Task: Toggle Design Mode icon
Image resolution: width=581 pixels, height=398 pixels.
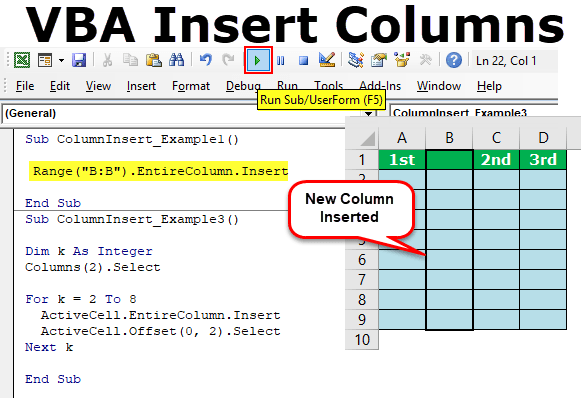Action: 327,60
